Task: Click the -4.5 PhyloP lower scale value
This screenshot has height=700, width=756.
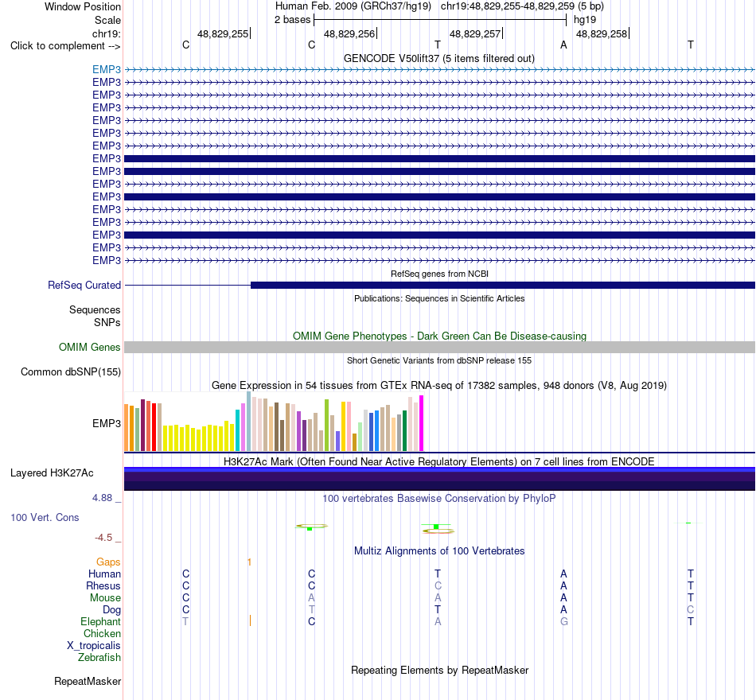Action: click(x=103, y=537)
